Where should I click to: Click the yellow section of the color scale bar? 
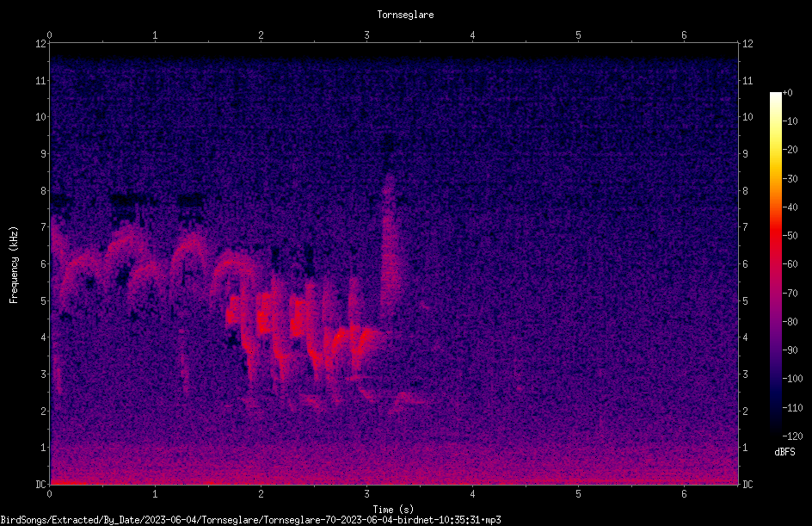click(775, 151)
